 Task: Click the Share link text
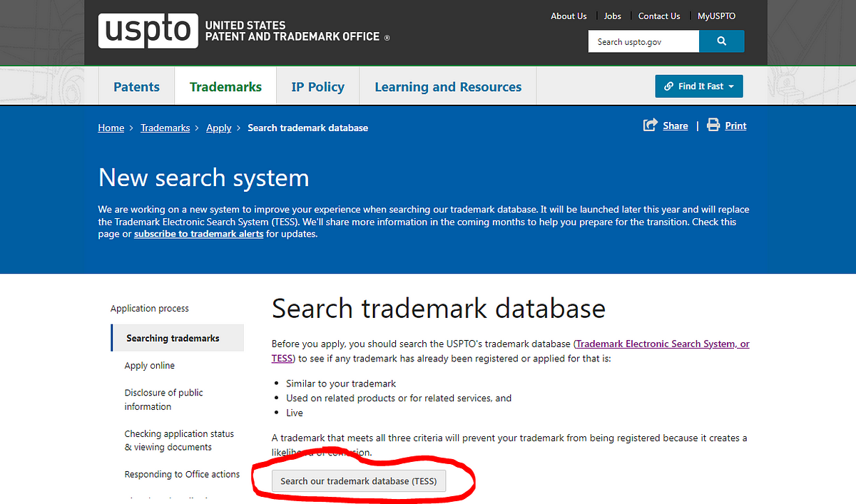pos(676,125)
